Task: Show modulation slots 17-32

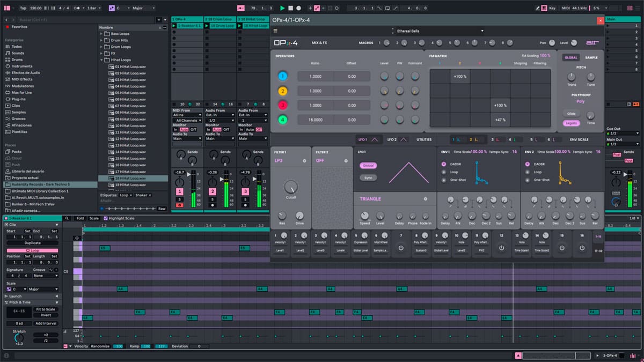Action: (598, 250)
